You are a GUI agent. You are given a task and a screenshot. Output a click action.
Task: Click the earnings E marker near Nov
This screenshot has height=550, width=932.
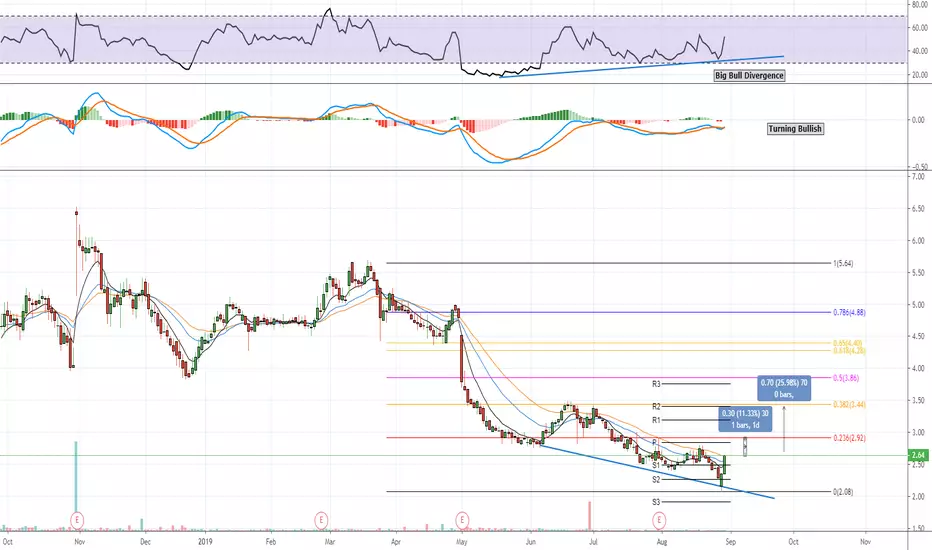[x=77, y=520]
